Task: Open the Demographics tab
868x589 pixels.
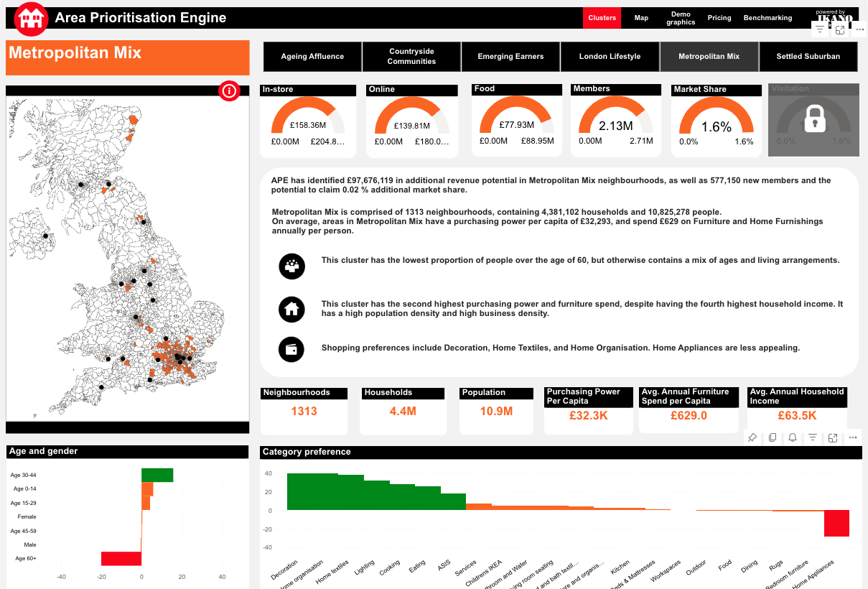Action: 681,18
